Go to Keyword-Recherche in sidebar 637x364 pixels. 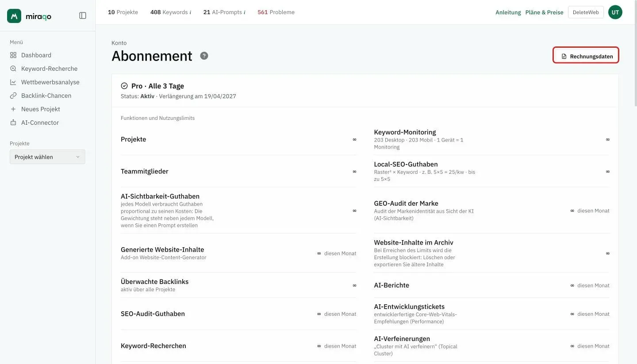49,69
